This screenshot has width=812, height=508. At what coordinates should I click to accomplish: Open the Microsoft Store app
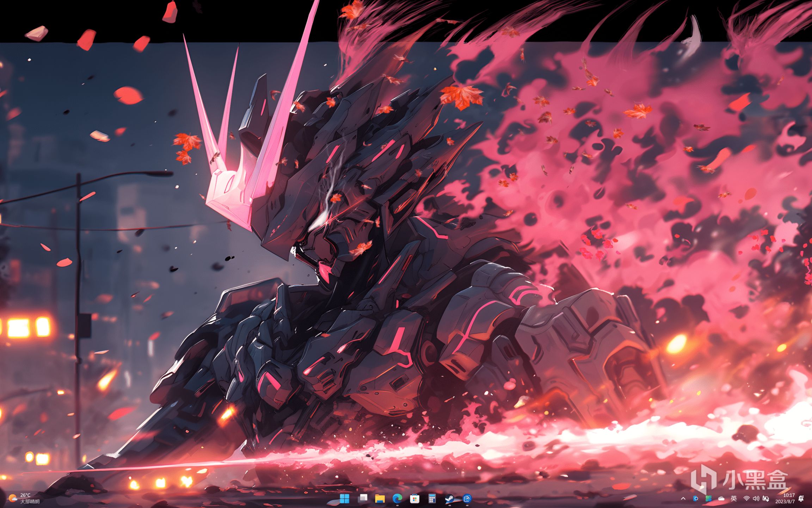point(414,498)
